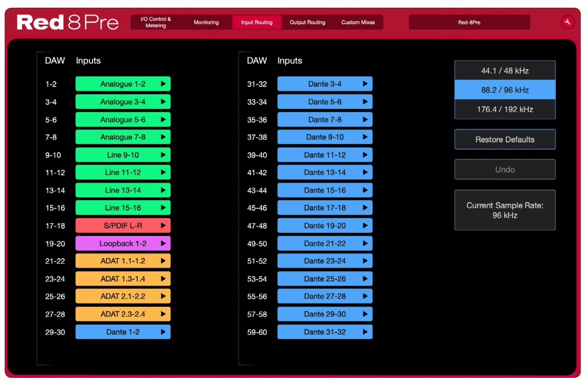Click the DAW channel label 1-2
Viewport: 588px width, 387px height.
pos(51,84)
